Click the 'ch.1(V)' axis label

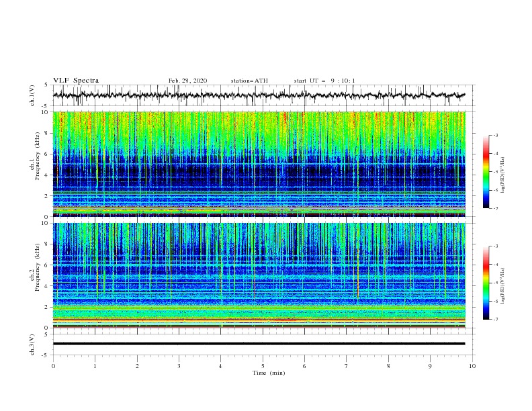pos(32,95)
